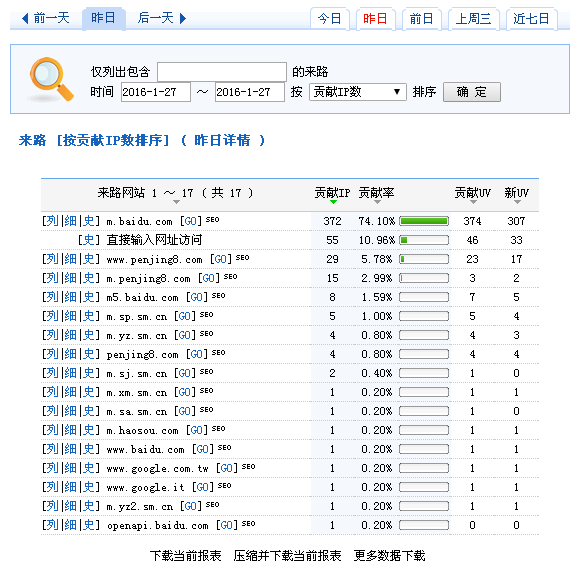Switch to the red 昨日 tab
This screenshot has height=571, width=577.
click(375, 18)
